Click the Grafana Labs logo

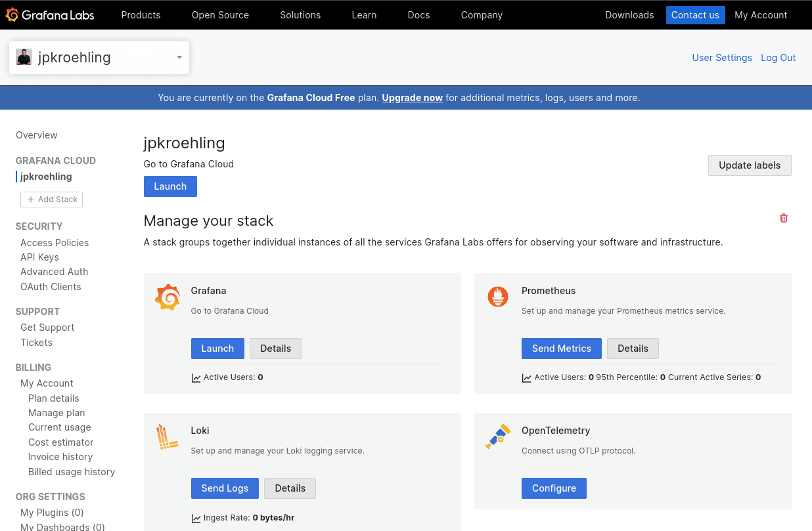(x=50, y=14)
